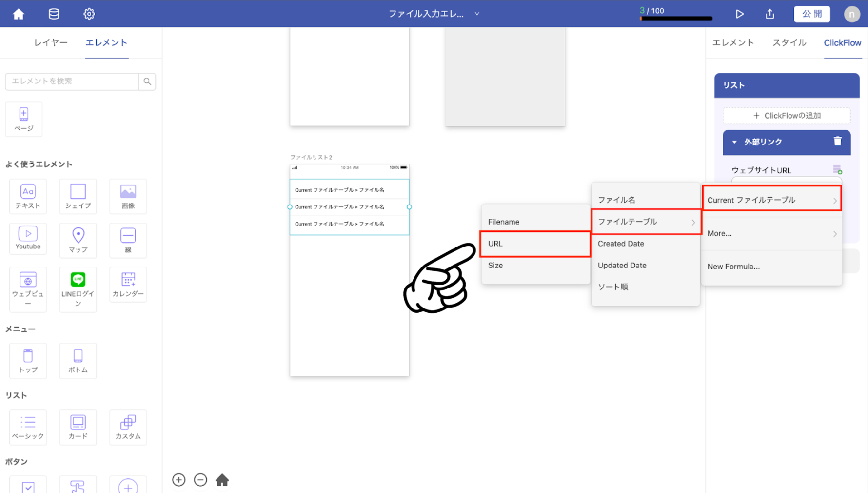Reset canvas view with home icon

click(x=222, y=480)
